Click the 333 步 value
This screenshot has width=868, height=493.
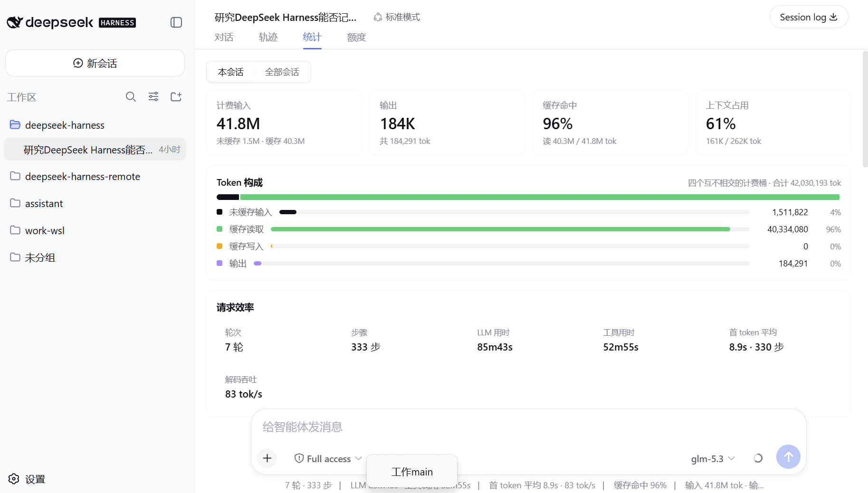pos(366,347)
